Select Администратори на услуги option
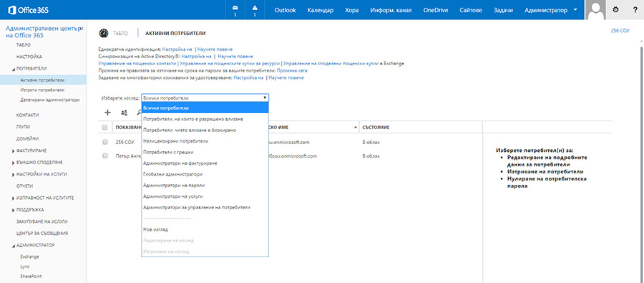This screenshot has height=283, width=644. [205, 196]
